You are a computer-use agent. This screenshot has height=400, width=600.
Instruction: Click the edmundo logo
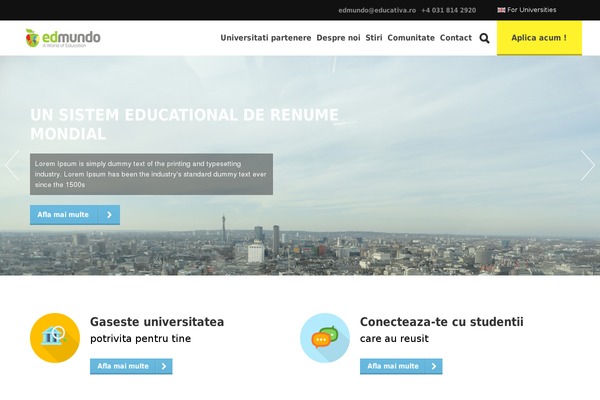(63, 38)
